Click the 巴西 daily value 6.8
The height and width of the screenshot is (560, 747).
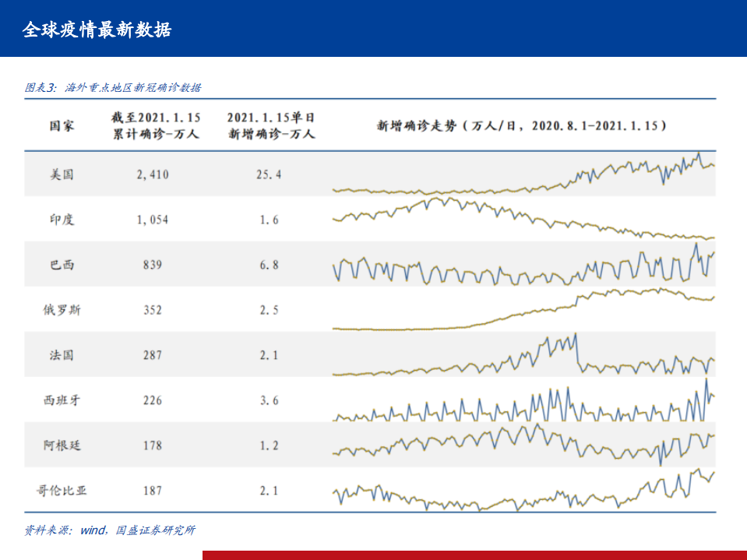270,265
